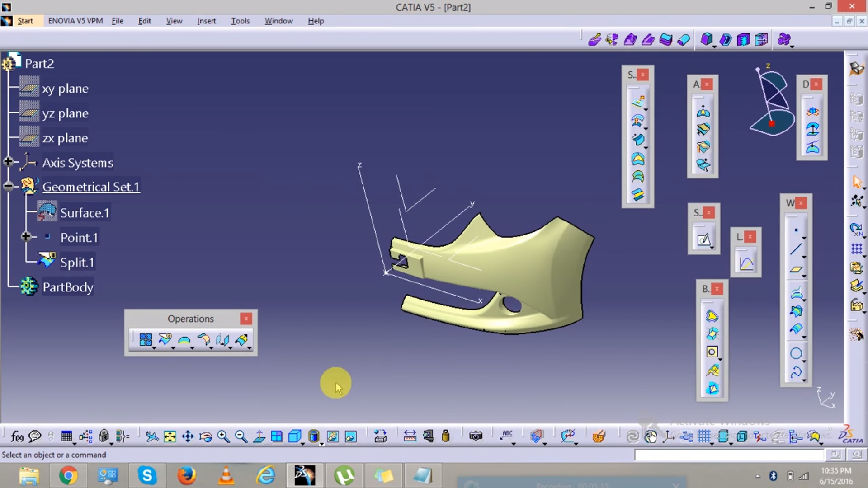Click the Create Multi-View icon
Screen dimensions: 868x488
tap(277, 436)
